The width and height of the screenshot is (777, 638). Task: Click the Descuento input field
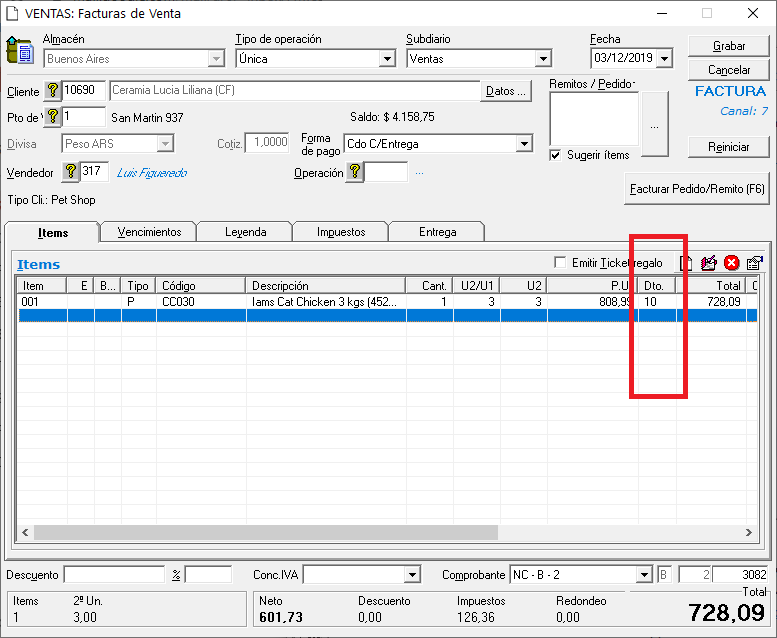[114, 575]
